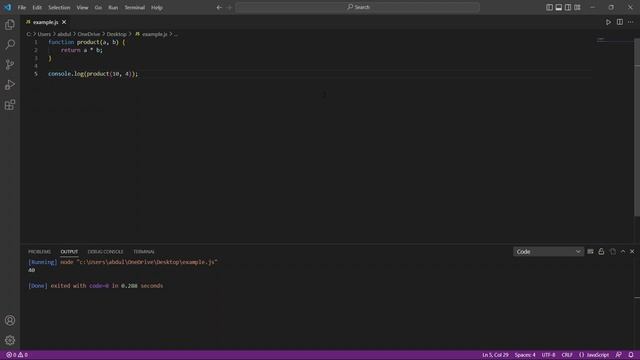Toggle the bottom panel layout icon

tap(559, 7)
